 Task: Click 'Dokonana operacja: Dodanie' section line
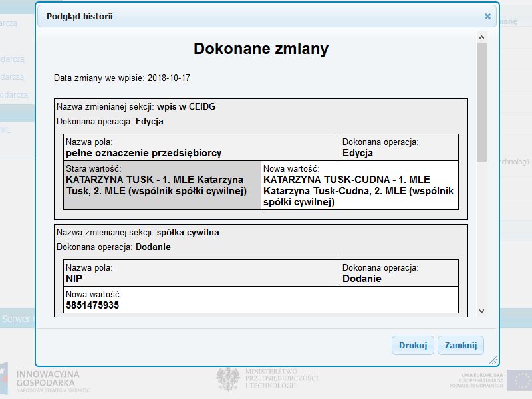point(113,247)
